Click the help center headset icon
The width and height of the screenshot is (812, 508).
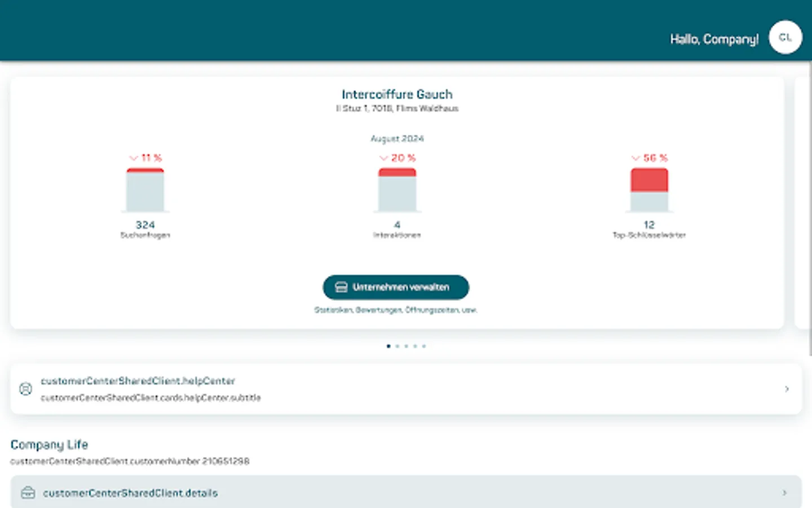[26, 389]
